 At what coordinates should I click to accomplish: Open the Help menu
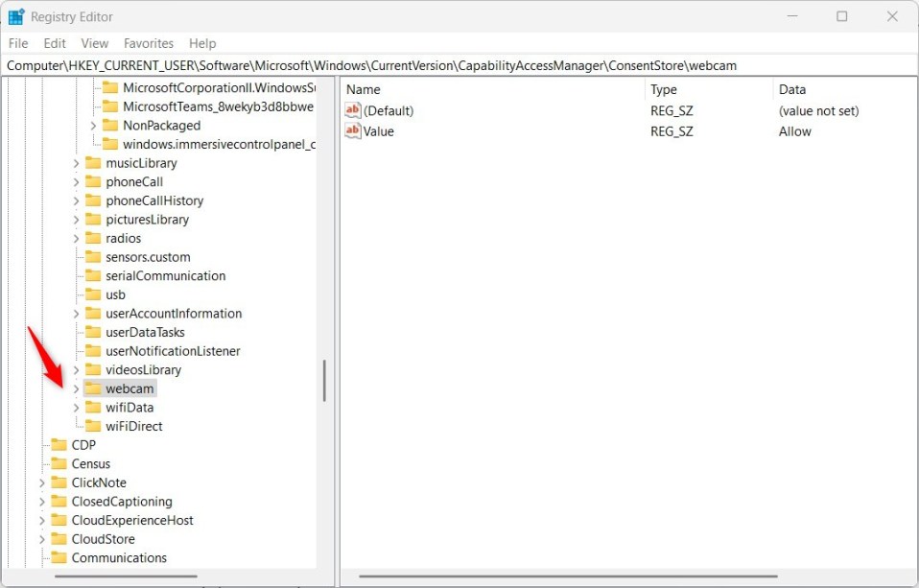pyautogui.click(x=202, y=43)
